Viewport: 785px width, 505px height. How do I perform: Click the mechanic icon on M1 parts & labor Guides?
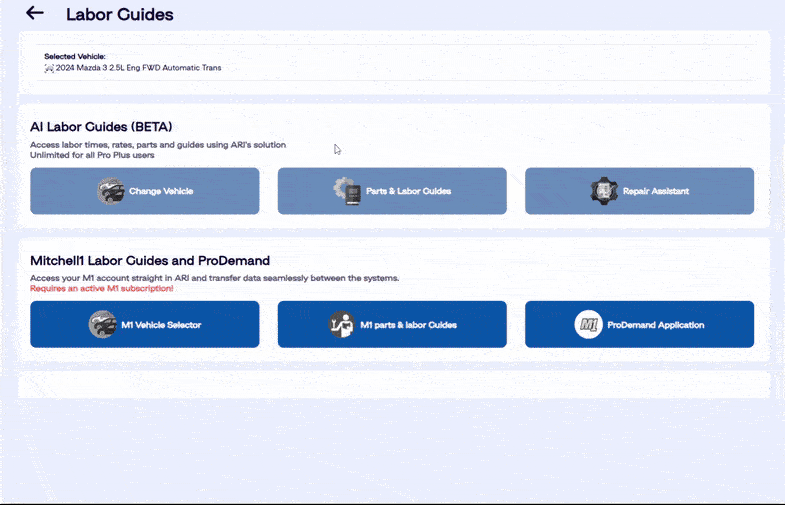click(x=342, y=324)
